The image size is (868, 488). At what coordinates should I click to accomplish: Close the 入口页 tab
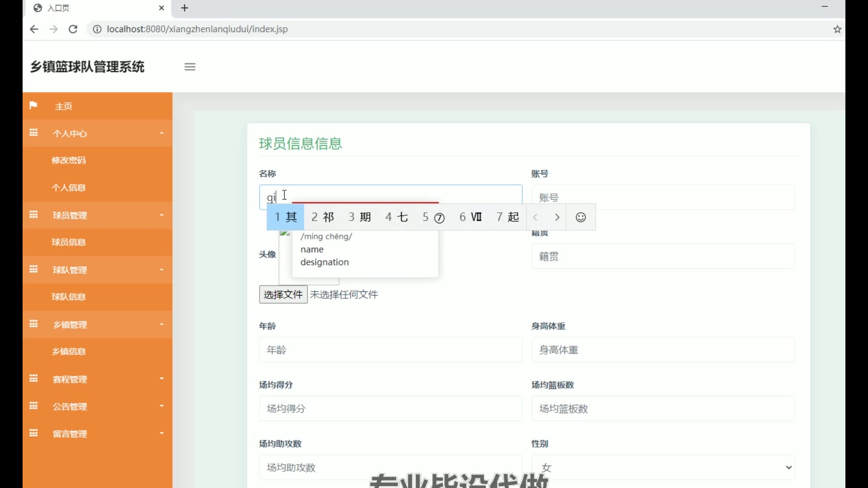click(x=162, y=8)
